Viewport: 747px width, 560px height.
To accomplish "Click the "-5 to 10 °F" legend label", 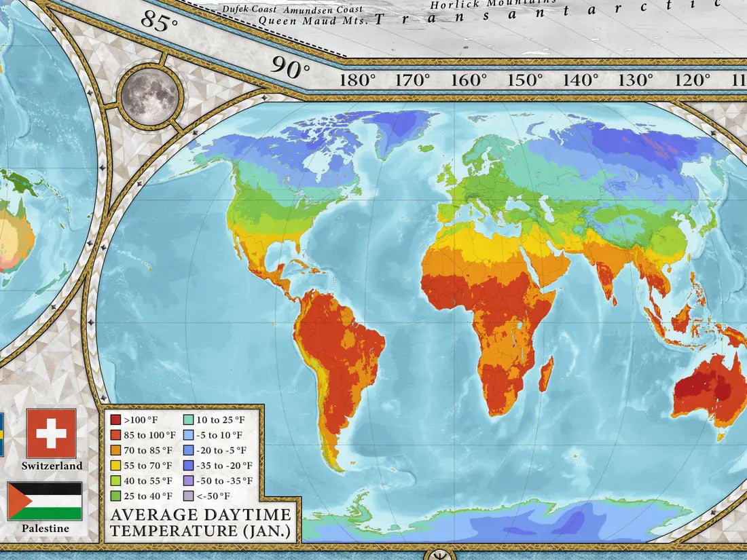I will pyautogui.click(x=219, y=435).
